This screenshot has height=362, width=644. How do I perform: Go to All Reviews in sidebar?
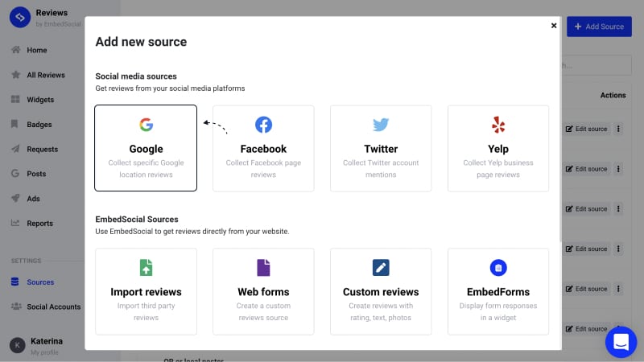point(46,75)
